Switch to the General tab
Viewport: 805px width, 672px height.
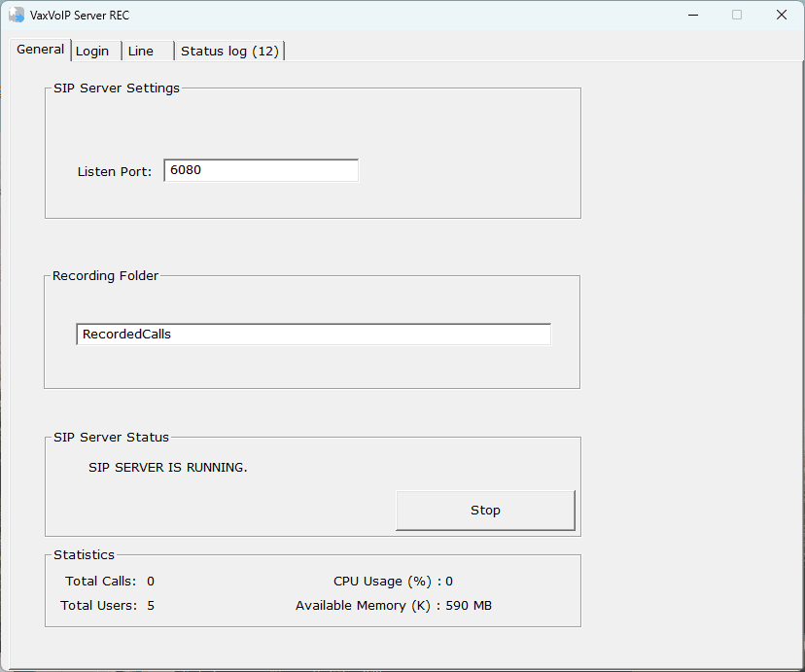[x=40, y=50]
